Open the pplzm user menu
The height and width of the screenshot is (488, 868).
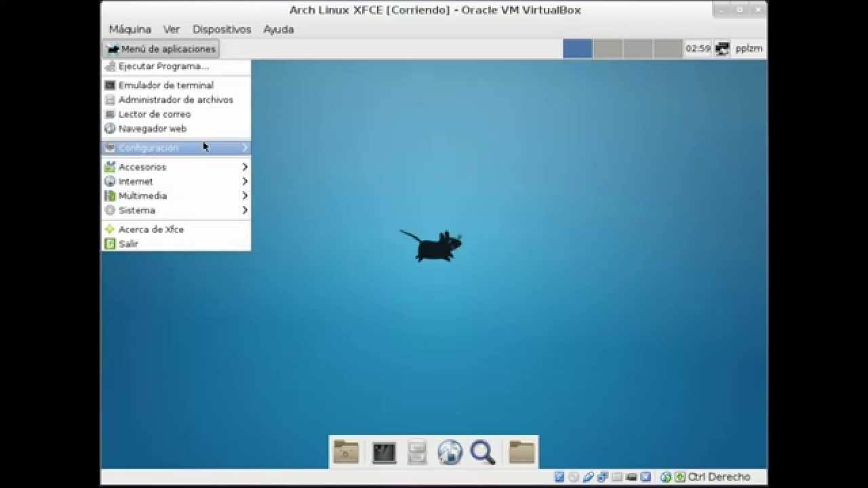(749, 49)
